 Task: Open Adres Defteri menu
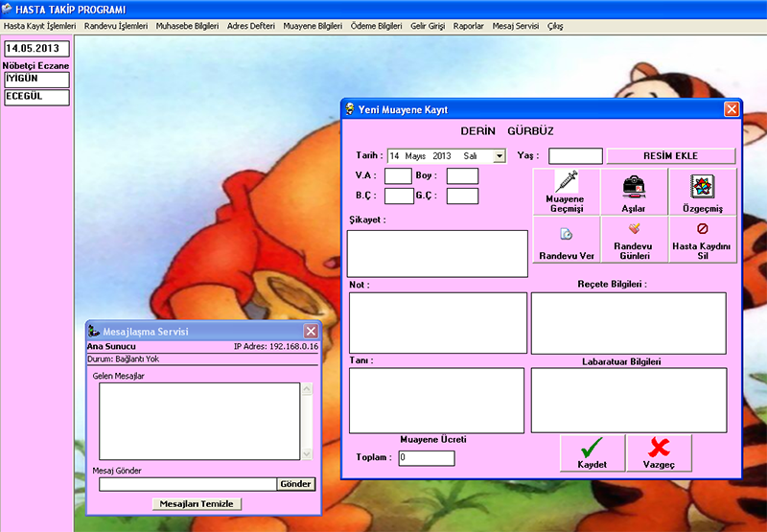click(x=251, y=26)
